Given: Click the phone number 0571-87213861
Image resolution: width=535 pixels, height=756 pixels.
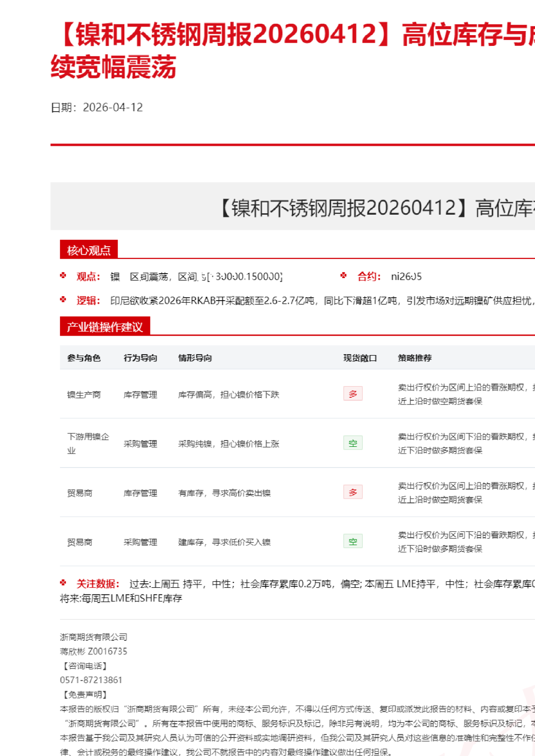Looking at the screenshot, I should tap(91, 680).
